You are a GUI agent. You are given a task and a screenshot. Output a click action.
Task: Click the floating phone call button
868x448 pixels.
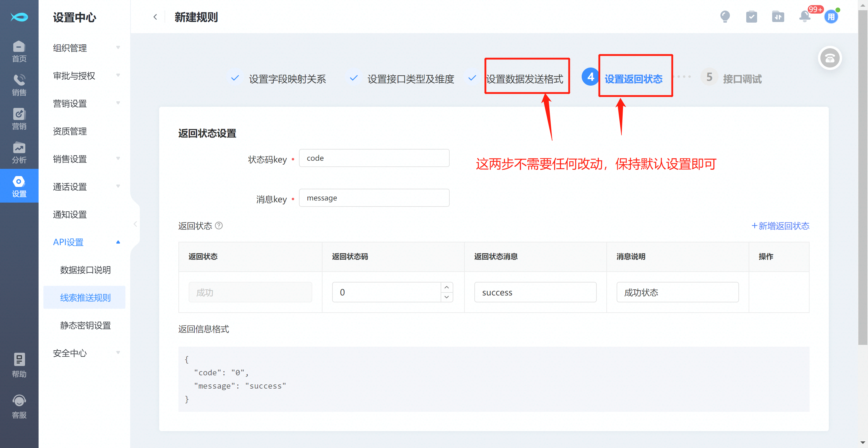point(830,58)
